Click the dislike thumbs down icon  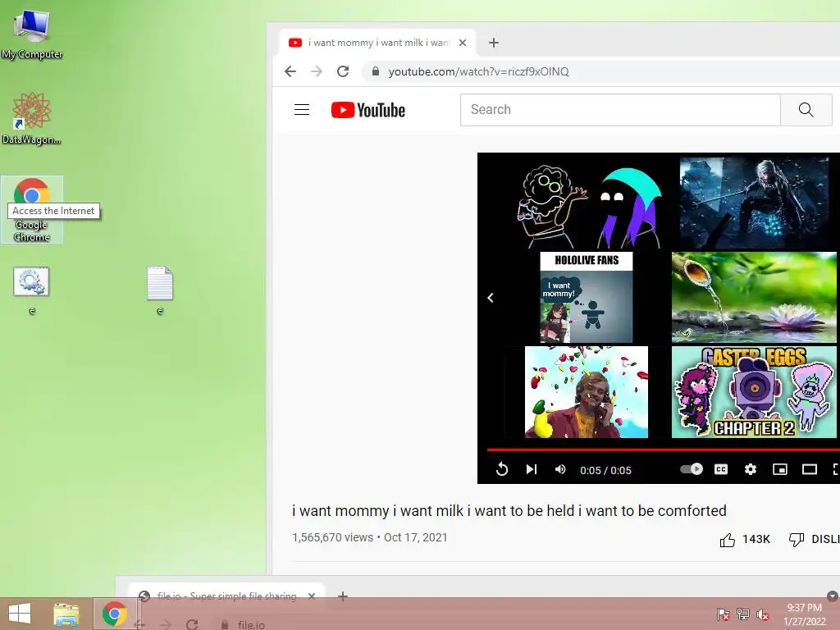coord(797,540)
